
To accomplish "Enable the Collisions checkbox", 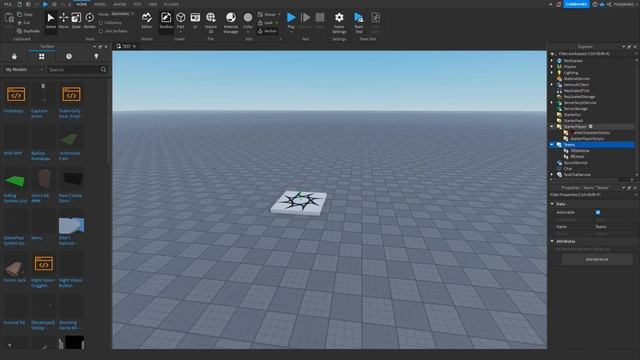I will point(101,23).
